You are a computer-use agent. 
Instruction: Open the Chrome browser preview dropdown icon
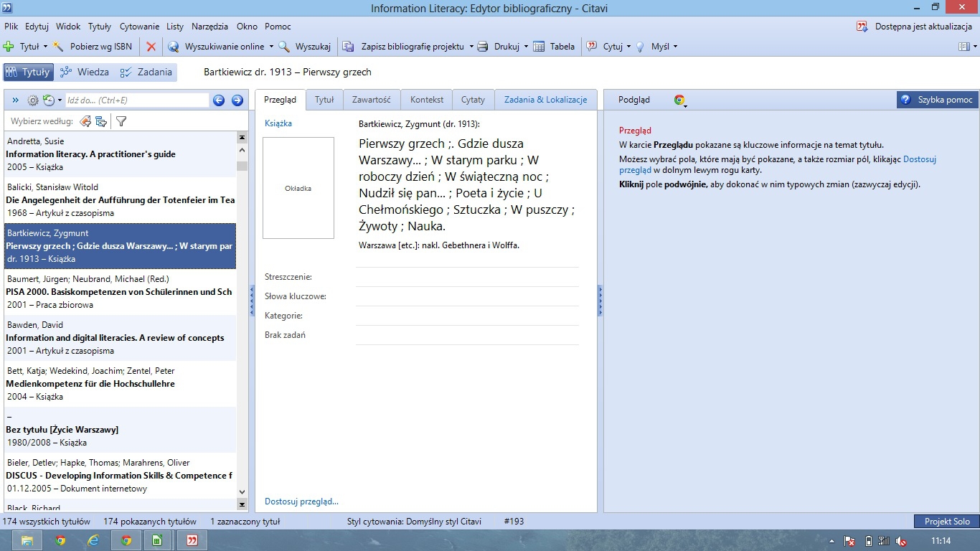pos(680,100)
